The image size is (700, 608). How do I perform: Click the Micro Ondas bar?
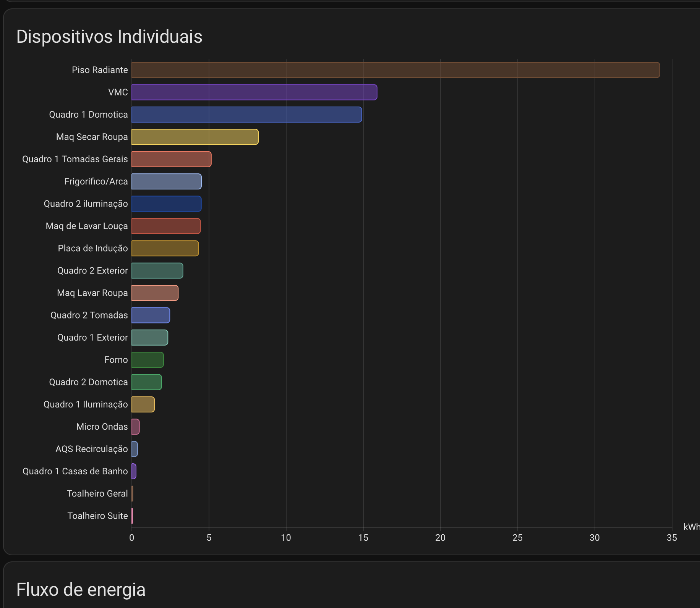[135, 427]
